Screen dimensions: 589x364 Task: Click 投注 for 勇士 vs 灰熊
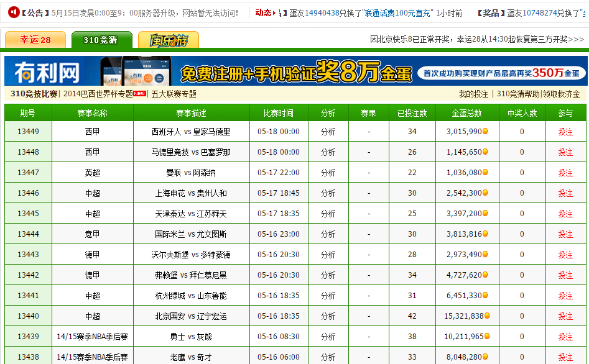565,337
